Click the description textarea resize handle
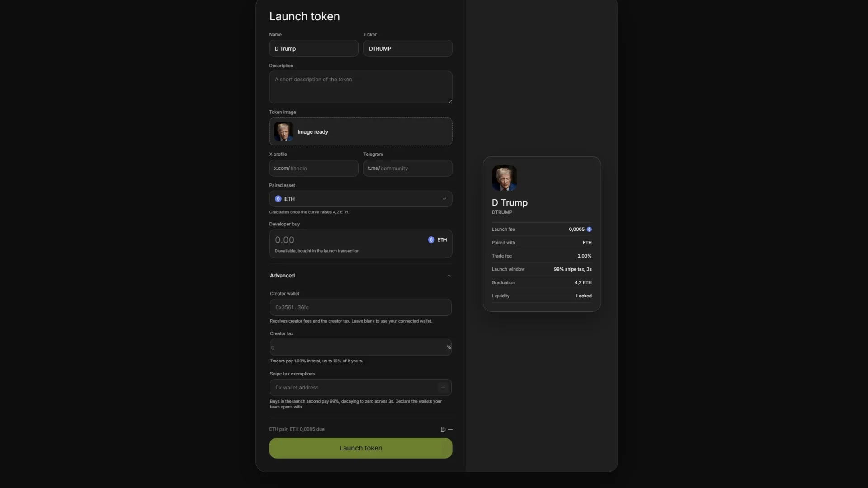This screenshot has width=868, height=488. [450, 101]
